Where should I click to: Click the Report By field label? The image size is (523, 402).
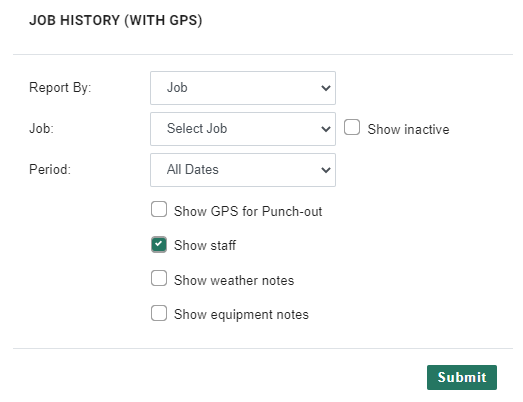click(x=60, y=88)
